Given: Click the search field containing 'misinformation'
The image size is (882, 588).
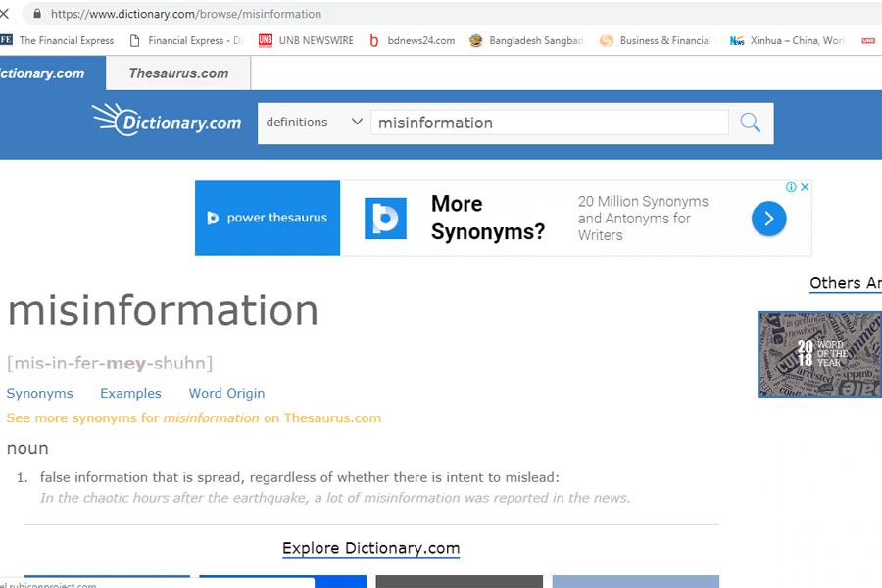Looking at the screenshot, I should tap(549, 122).
